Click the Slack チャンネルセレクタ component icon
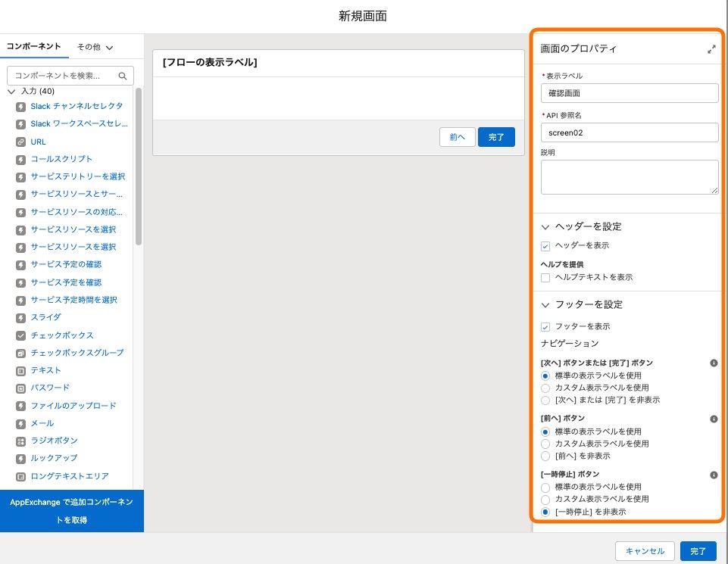Image resolution: width=728 pixels, height=564 pixels. (x=20, y=107)
